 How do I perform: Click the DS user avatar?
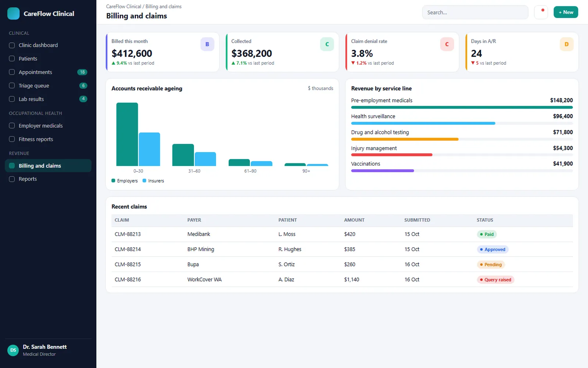13,350
